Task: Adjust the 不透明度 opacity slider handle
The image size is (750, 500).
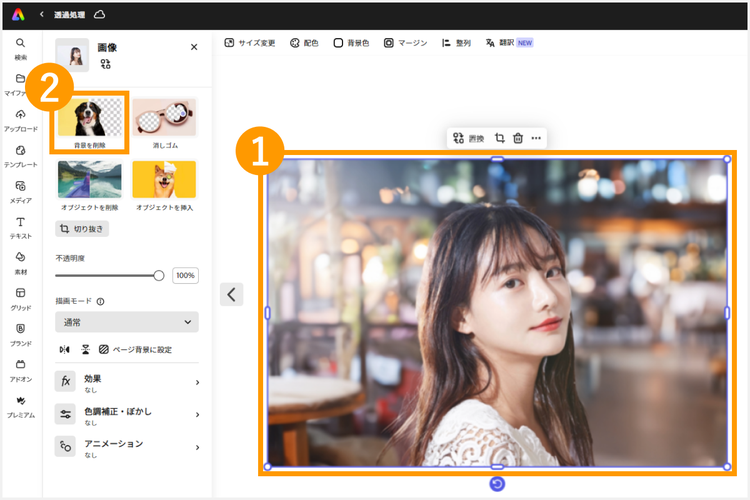Action: tap(159, 276)
